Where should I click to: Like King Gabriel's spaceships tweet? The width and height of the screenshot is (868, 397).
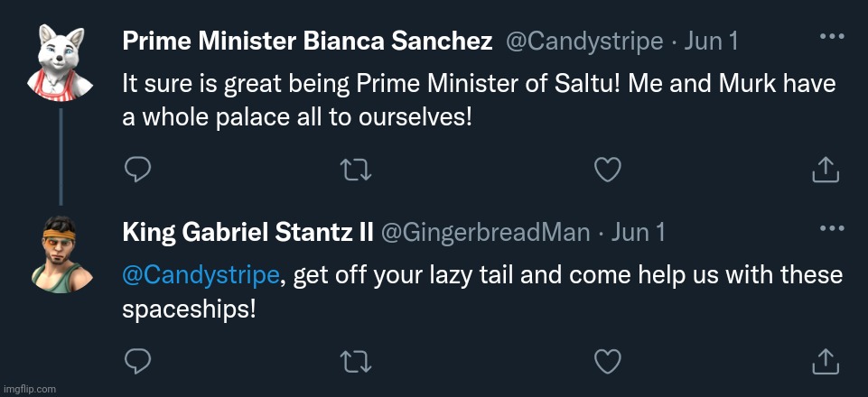[x=610, y=361]
